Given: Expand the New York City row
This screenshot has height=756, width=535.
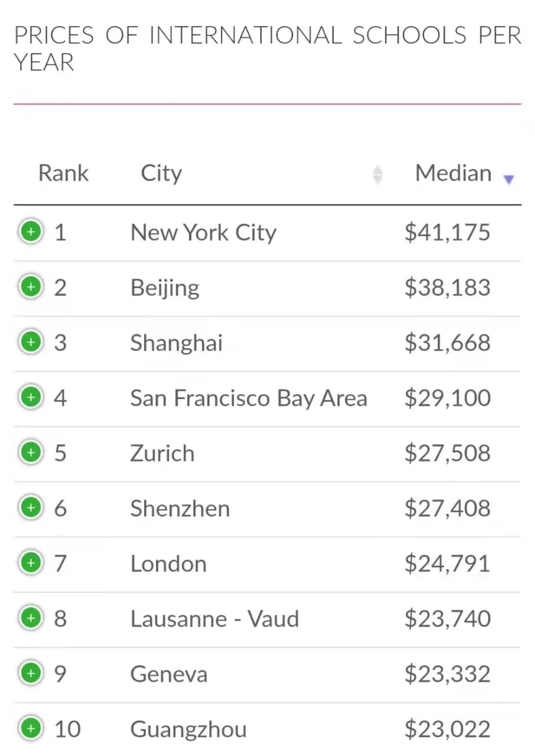Looking at the screenshot, I should coord(31,232).
